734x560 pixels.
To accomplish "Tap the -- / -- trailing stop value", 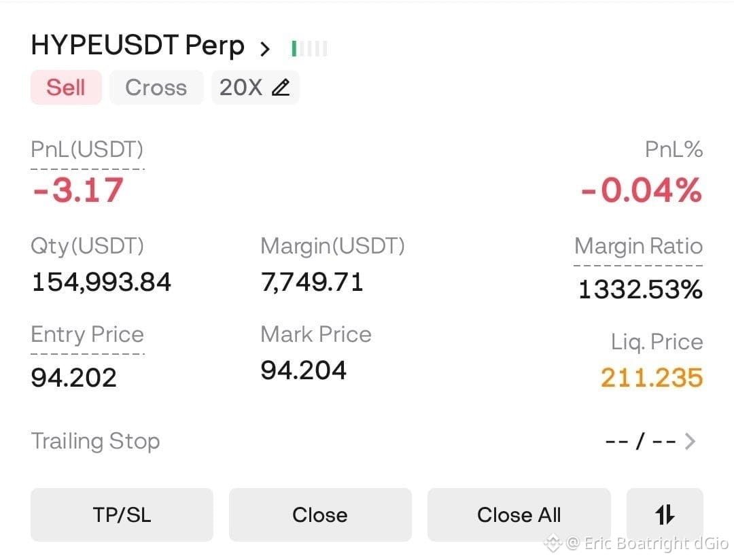I will pyautogui.click(x=640, y=441).
